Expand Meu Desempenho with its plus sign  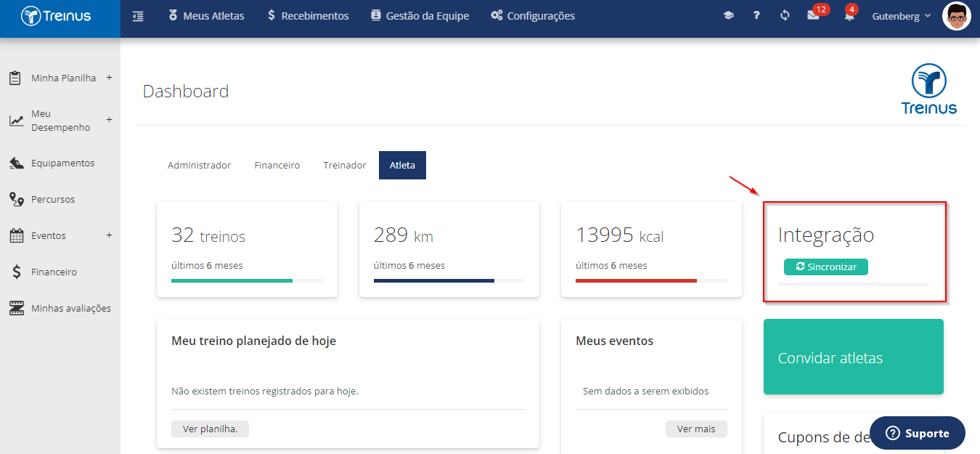point(109,120)
